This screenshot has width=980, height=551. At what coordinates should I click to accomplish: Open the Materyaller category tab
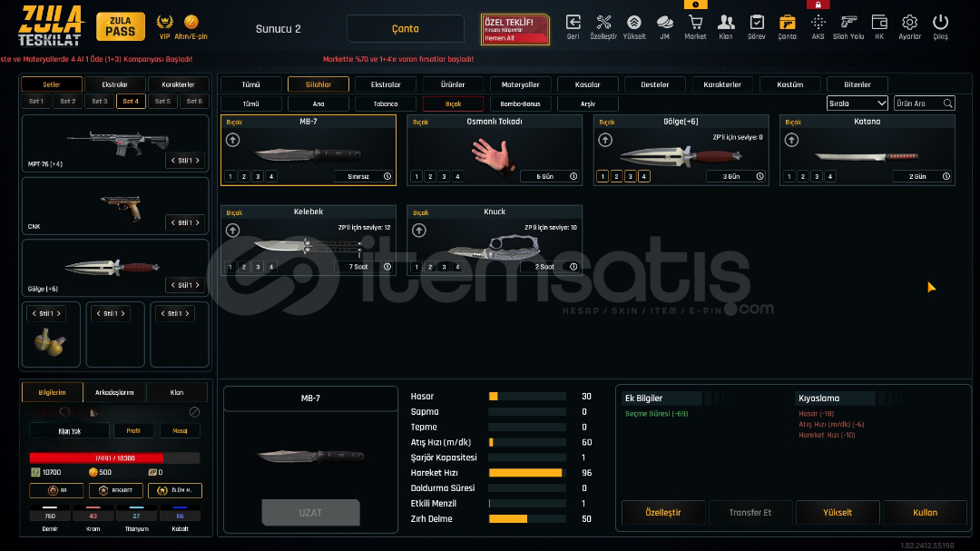[520, 84]
